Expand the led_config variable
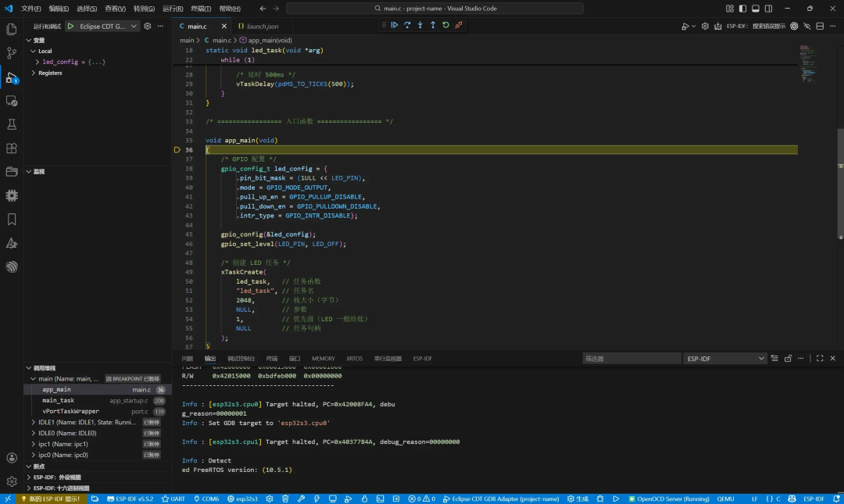844x504 pixels. click(38, 62)
